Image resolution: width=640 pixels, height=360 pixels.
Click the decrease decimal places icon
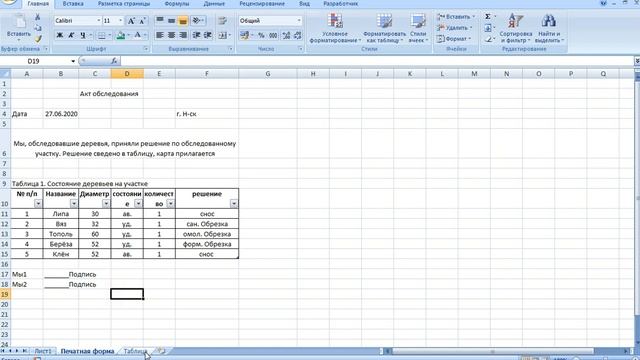click(298, 36)
